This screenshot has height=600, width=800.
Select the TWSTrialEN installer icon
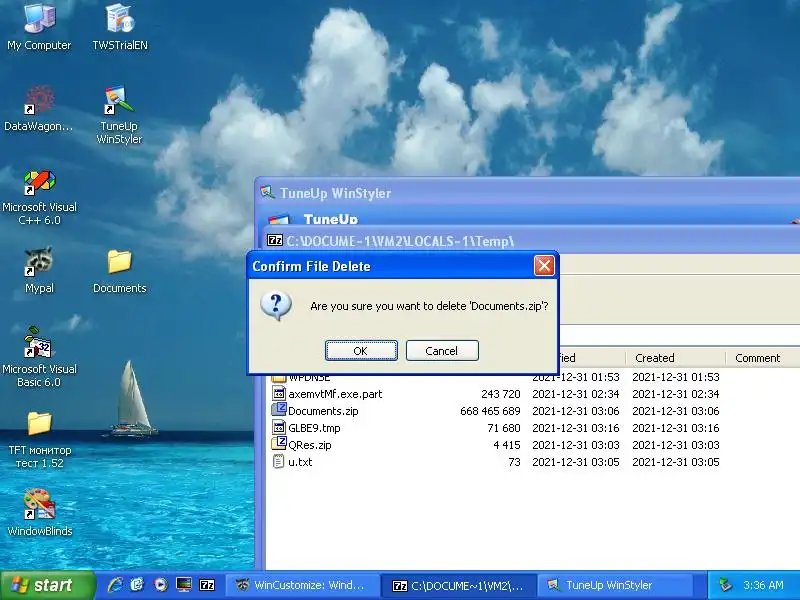point(120,26)
